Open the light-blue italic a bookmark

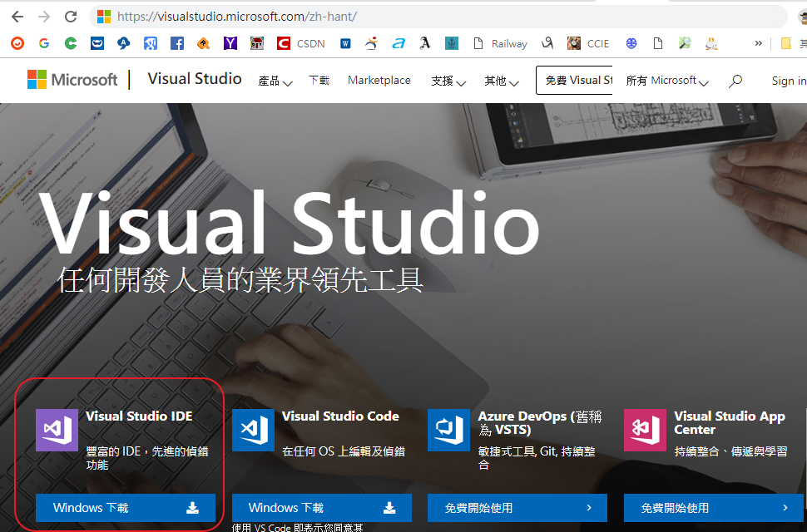(399, 44)
